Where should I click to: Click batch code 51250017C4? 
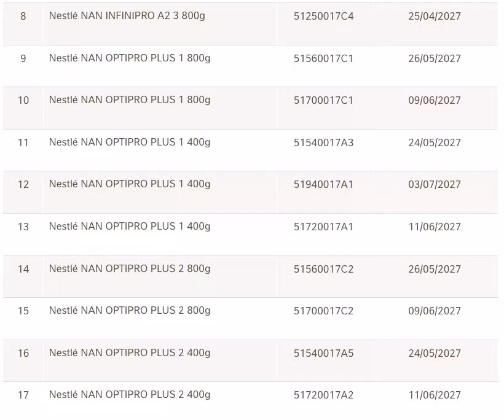pos(323,16)
